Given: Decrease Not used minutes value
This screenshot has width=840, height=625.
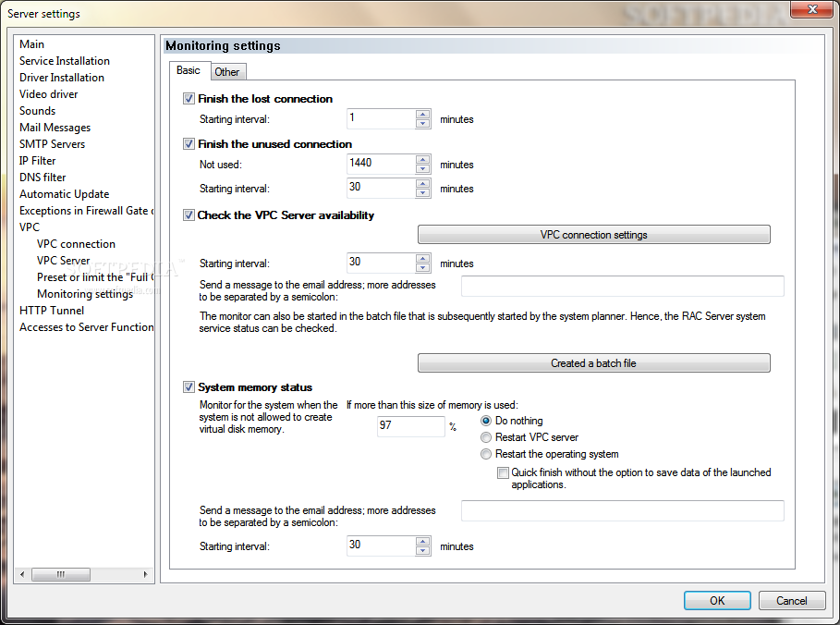Looking at the screenshot, I should click(422, 168).
